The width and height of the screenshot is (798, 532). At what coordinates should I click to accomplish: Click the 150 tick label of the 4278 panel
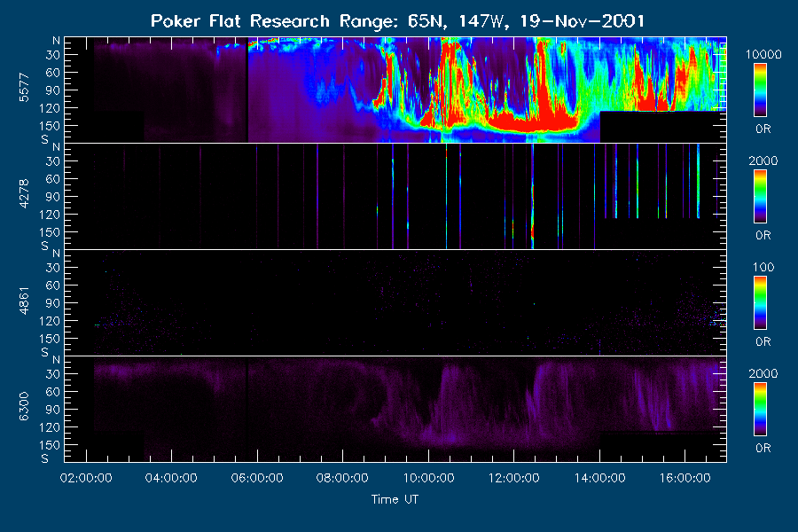[x=50, y=232]
